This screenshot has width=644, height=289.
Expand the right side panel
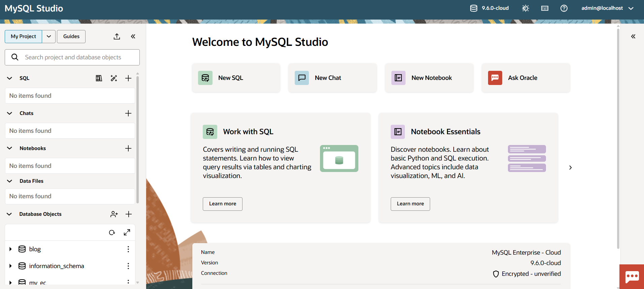[x=633, y=36]
